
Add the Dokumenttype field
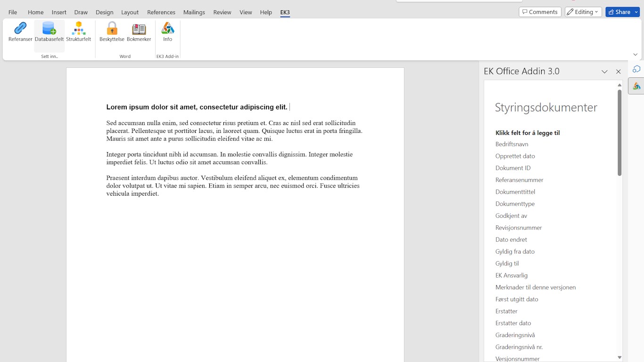coord(515,204)
